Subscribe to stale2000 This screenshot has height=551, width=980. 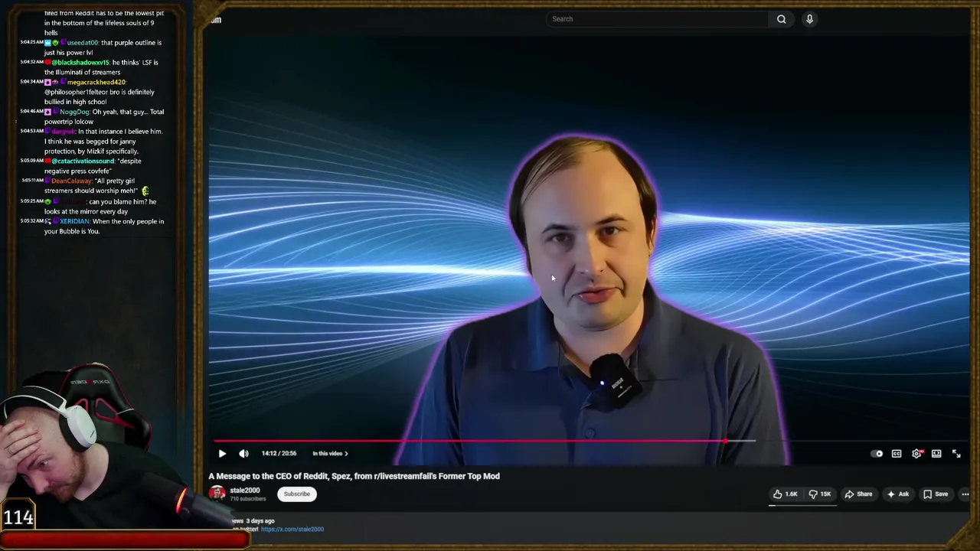[297, 494]
